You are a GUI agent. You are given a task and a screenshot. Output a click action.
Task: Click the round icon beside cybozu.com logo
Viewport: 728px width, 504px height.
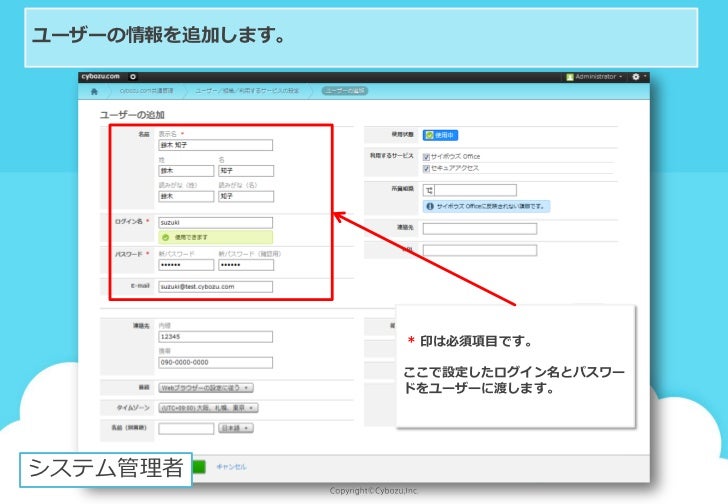[133, 77]
